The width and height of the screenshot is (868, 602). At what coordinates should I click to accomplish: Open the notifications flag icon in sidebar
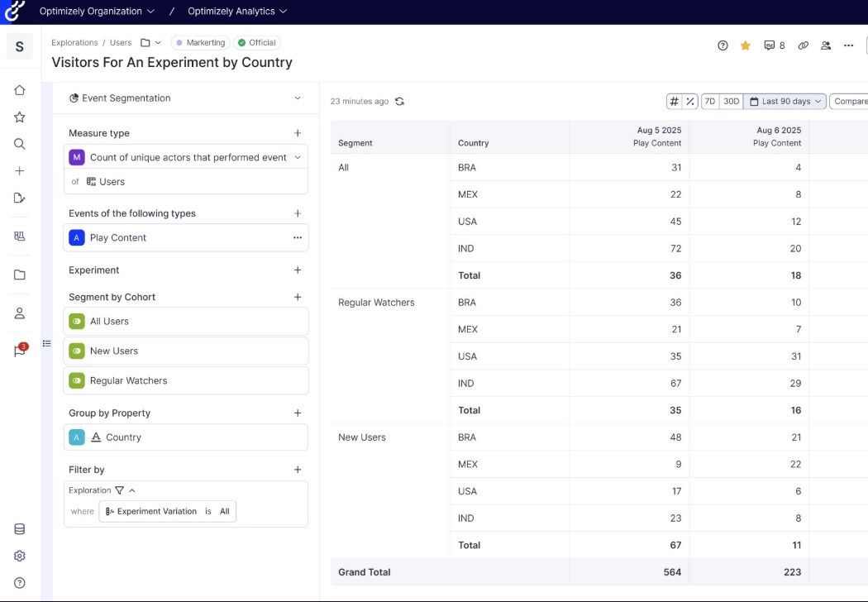point(20,351)
